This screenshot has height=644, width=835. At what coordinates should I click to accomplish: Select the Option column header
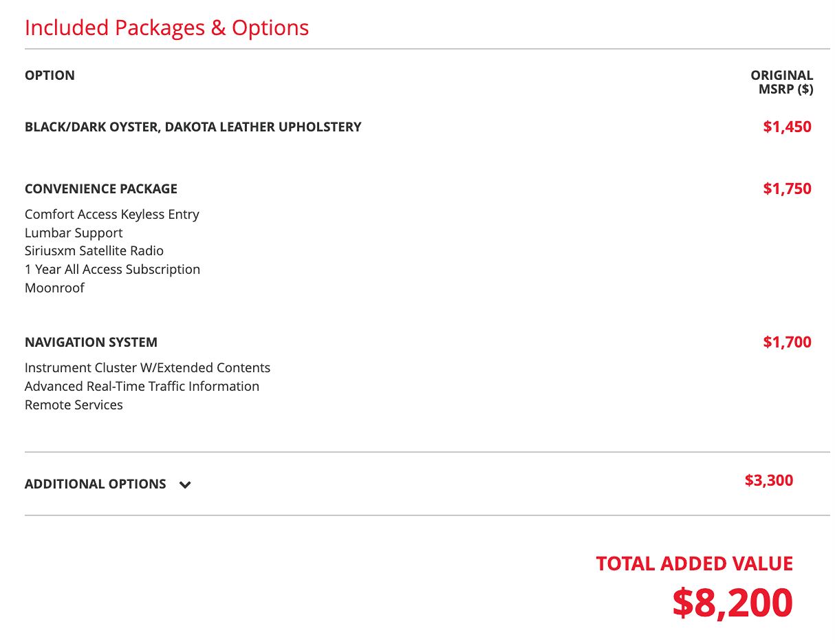pyautogui.click(x=50, y=76)
